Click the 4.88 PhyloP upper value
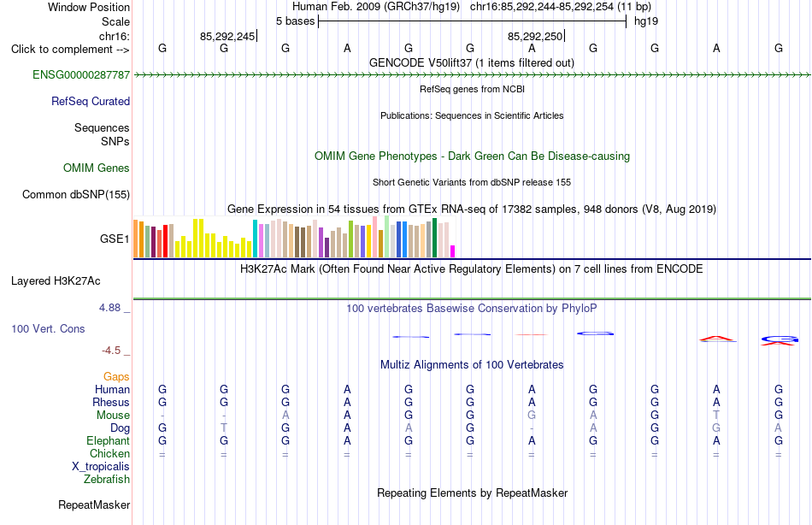 click(109, 307)
